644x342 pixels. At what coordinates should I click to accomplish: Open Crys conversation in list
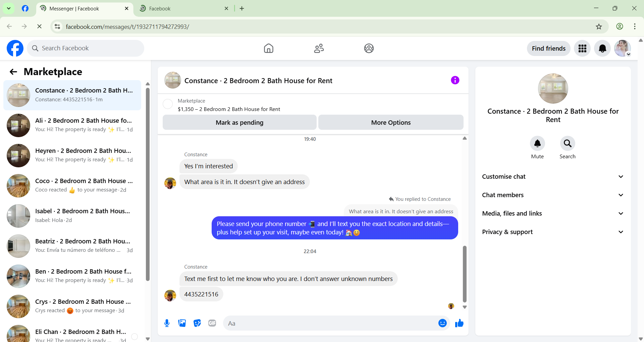72,306
